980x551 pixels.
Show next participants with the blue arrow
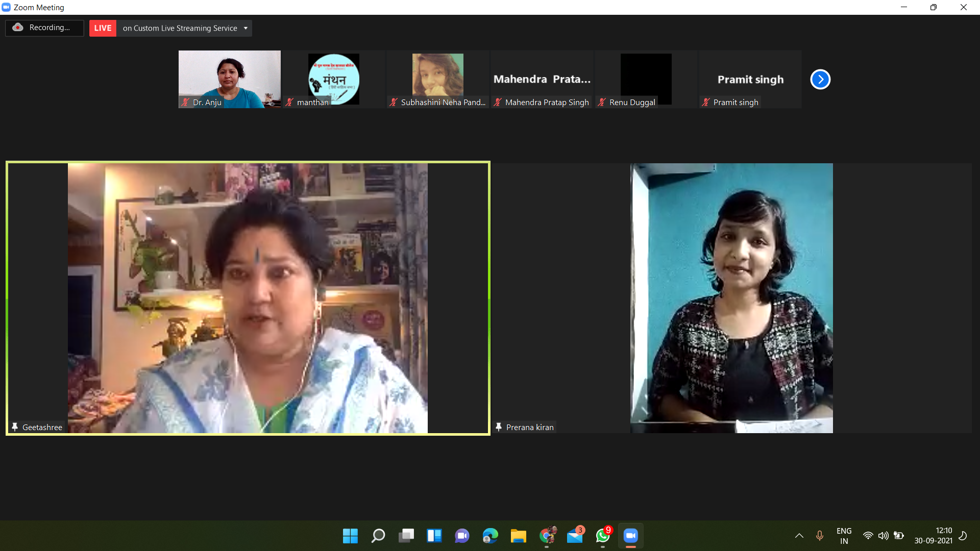[820, 79]
